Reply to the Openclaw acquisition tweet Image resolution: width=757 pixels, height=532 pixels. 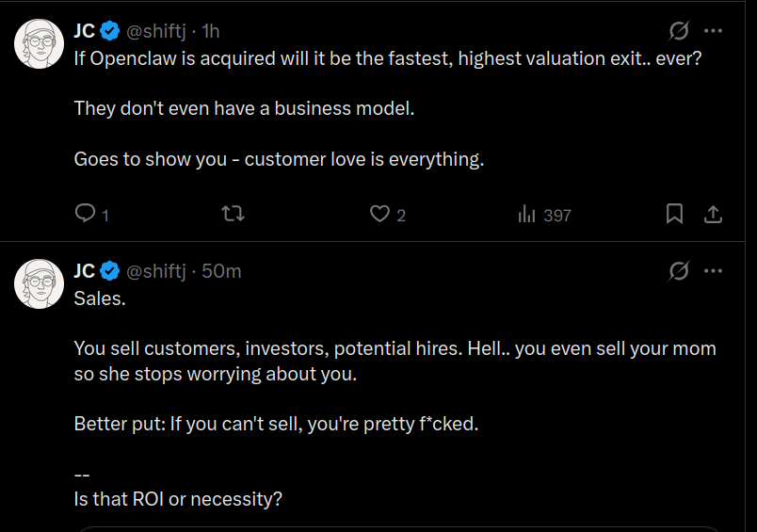(x=86, y=215)
